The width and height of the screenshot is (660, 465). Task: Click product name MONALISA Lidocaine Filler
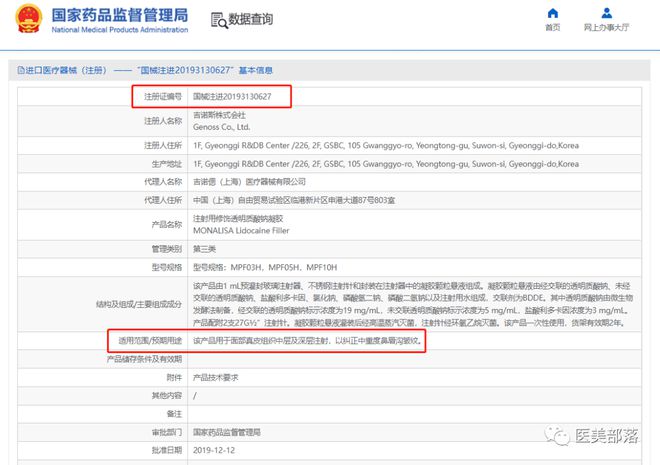pos(241,231)
